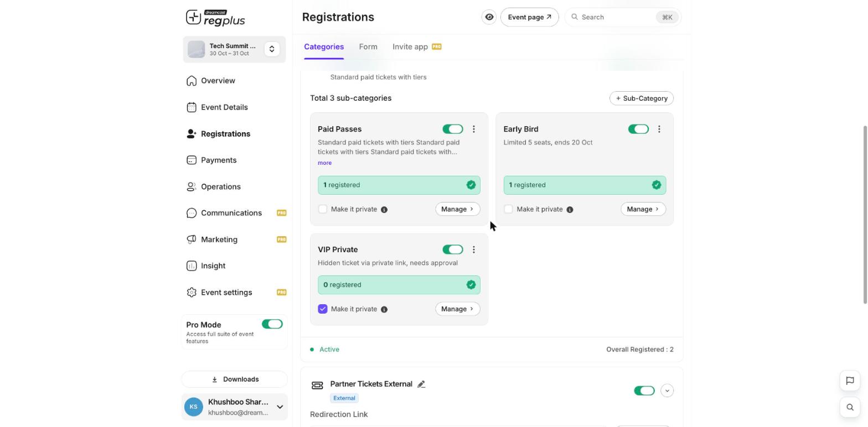The height and width of the screenshot is (427, 868).
Task: Click the Operations icon in sidebar
Action: [x=192, y=187]
